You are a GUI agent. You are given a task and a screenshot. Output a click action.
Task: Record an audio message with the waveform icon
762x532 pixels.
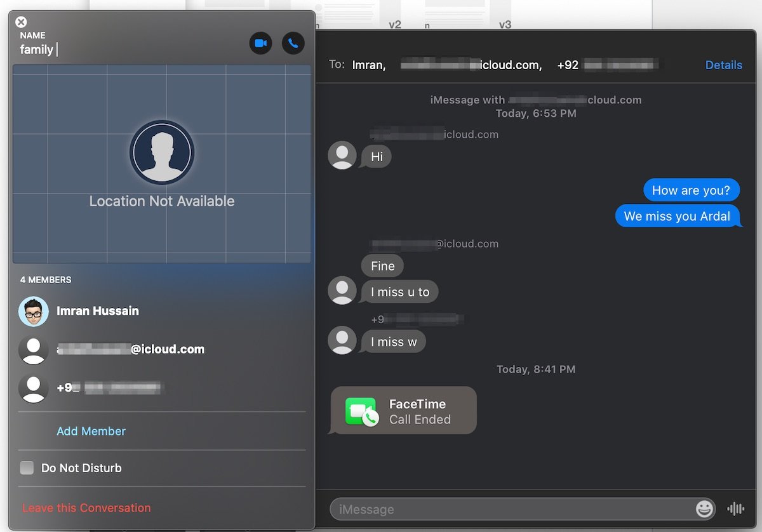tap(735, 509)
